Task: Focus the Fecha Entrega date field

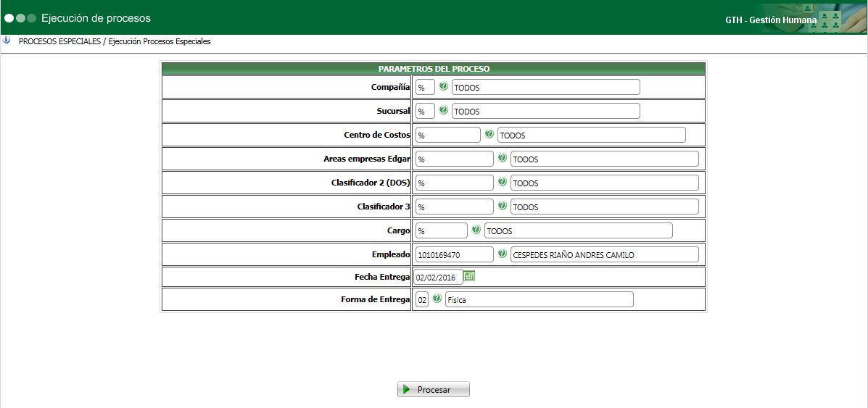Action: 438,277
